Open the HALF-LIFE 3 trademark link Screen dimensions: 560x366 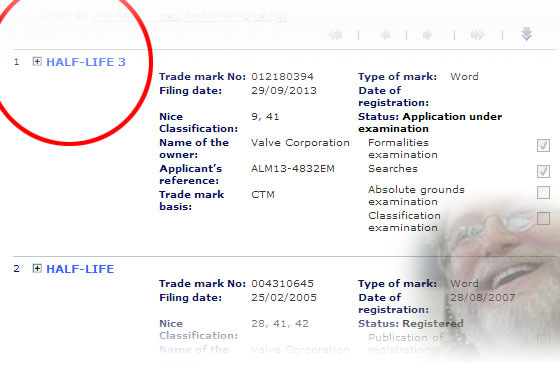tap(86, 62)
